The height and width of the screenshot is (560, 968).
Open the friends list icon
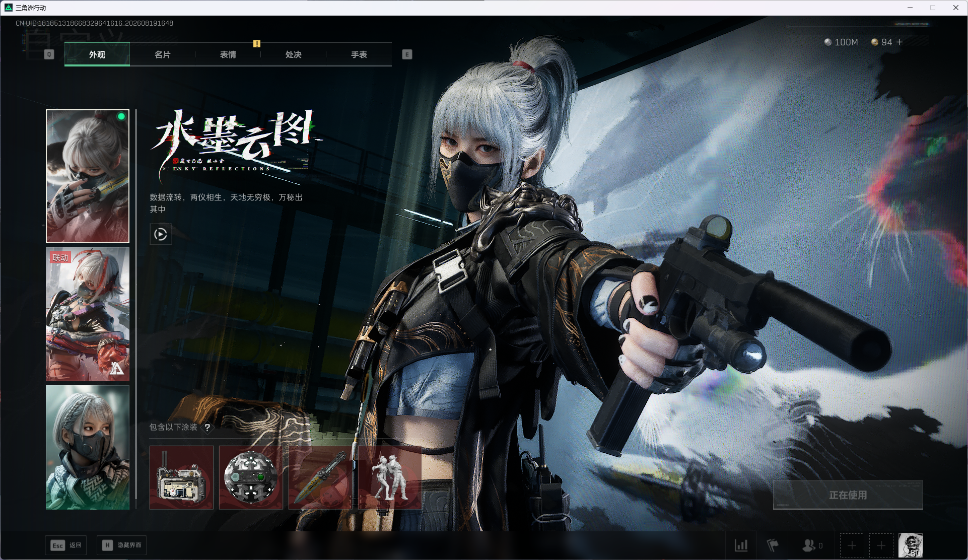click(812, 545)
